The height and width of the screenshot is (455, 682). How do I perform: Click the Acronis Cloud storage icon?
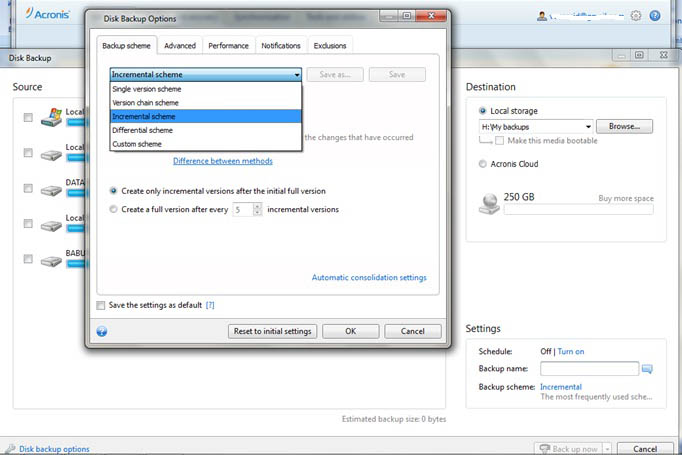click(x=489, y=204)
